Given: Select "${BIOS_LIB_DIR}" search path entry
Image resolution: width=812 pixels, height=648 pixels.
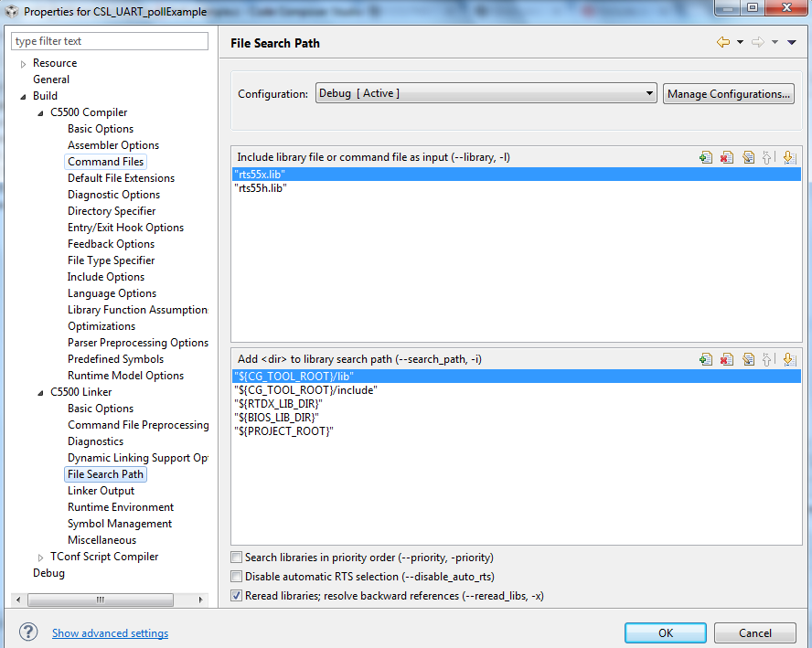Looking at the screenshot, I should click(517, 417).
